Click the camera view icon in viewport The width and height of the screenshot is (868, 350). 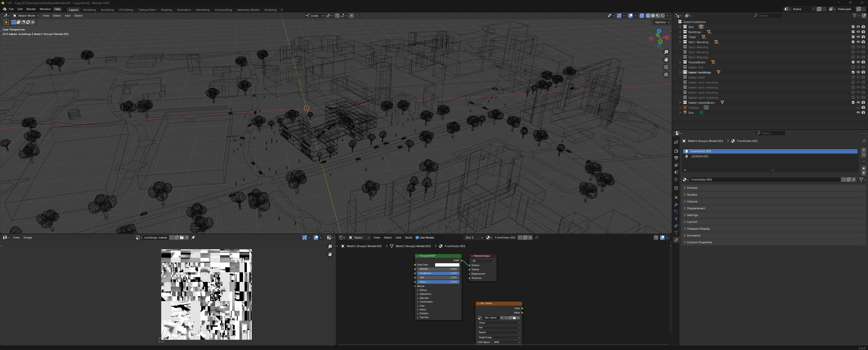click(666, 67)
